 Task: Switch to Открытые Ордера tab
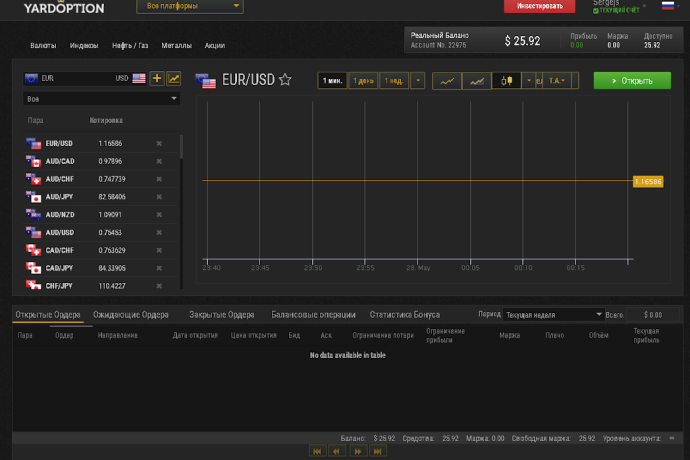tap(48, 315)
